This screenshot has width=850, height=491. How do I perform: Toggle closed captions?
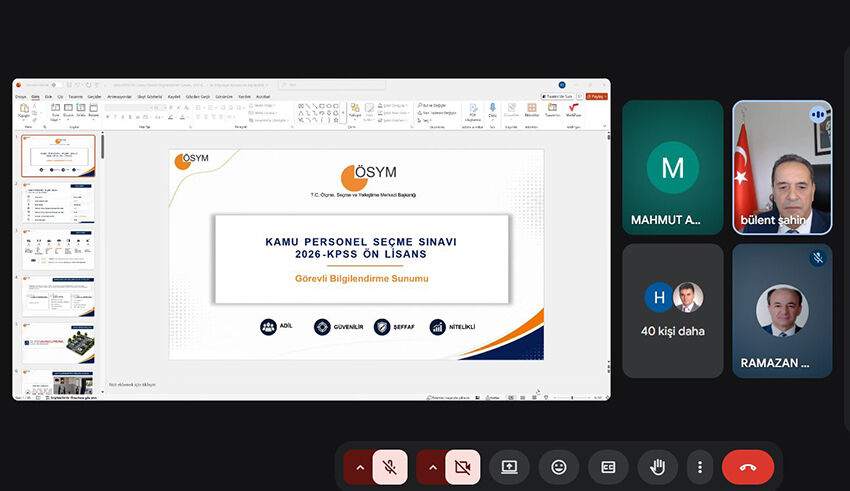click(608, 467)
